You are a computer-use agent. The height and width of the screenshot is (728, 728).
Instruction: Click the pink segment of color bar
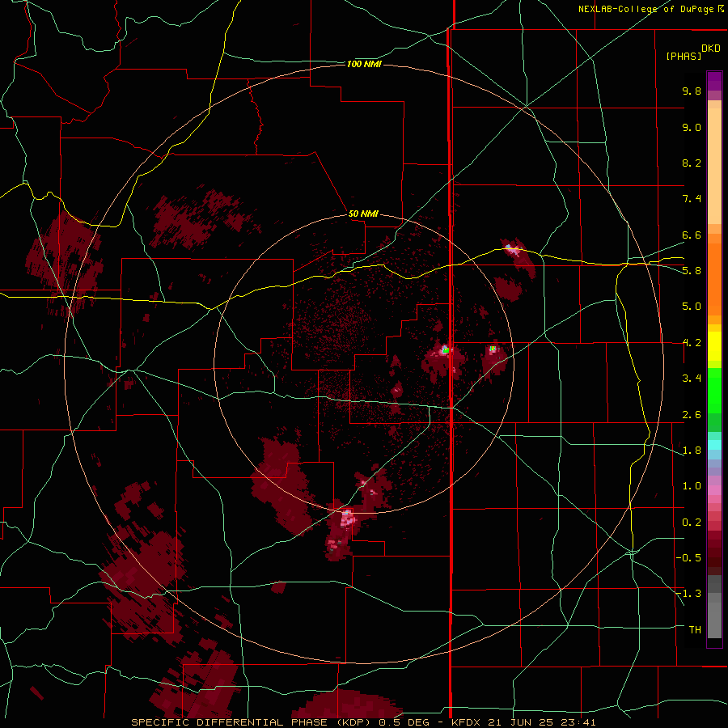(714, 490)
